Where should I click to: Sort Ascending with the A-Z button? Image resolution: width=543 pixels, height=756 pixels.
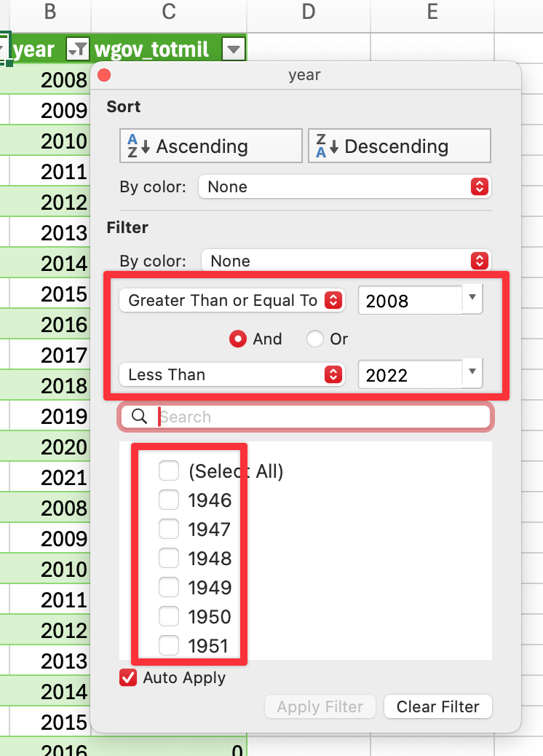pos(211,146)
